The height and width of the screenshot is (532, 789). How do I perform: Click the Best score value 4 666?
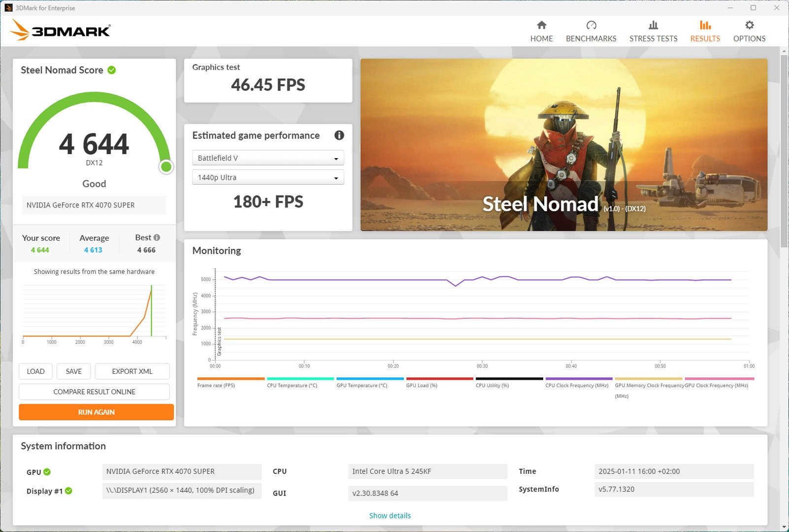point(146,250)
